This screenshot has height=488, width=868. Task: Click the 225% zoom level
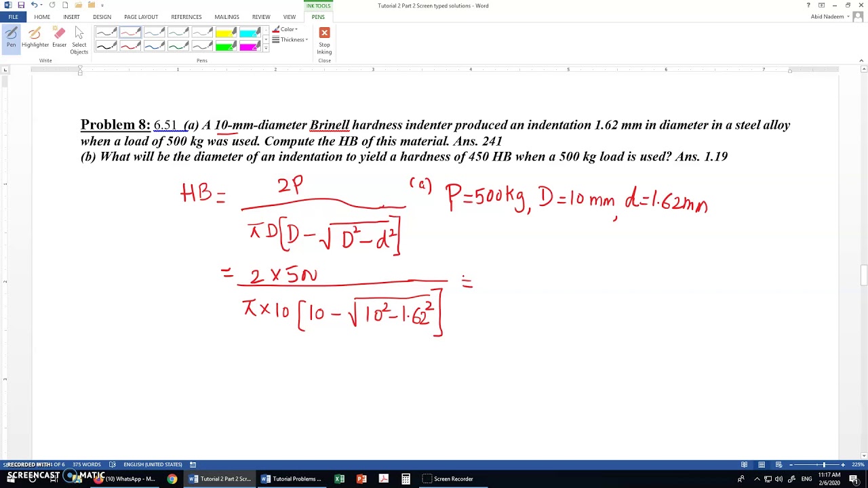click(x=858, y=464)
